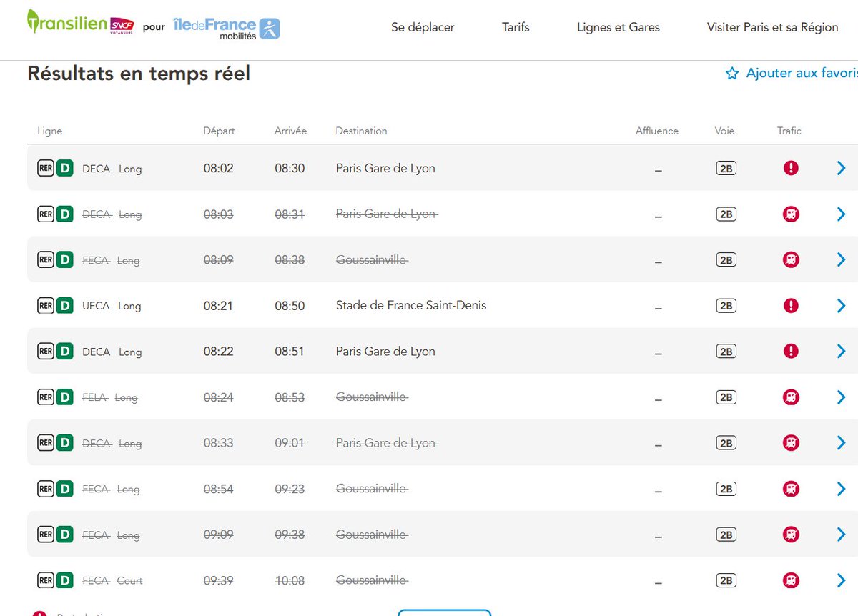Expand details for 08:21 Stade de France train

(841, 306)
